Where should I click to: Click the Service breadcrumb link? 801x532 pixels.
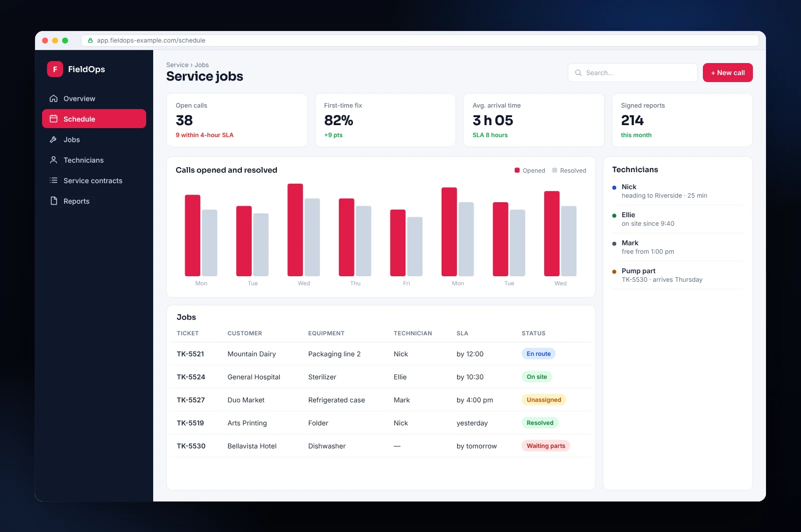pyautogui.click(x=177, y=65)
